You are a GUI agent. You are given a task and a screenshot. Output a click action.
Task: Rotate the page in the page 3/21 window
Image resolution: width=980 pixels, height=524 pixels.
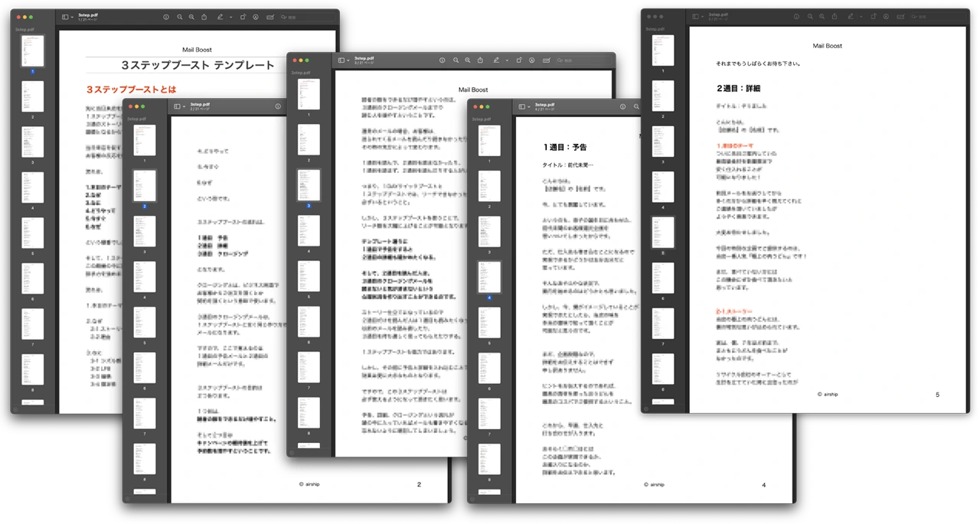pyautogui.click(x=518, y=60)
